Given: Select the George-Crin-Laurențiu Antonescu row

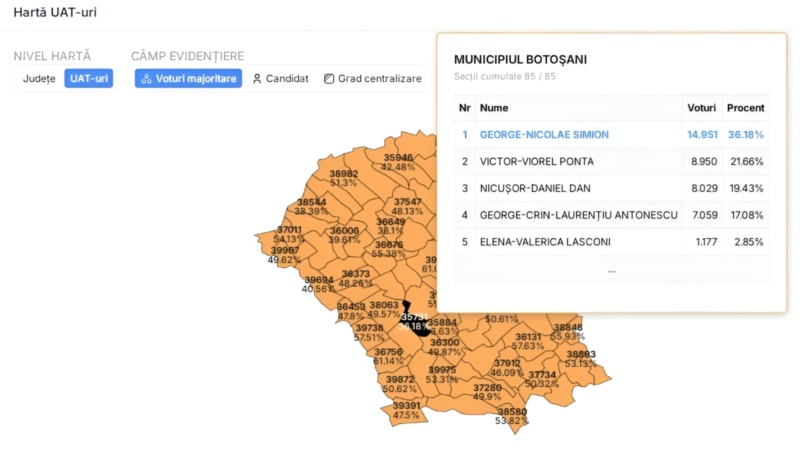Looking at the screenshot, I should click(578, 215).
